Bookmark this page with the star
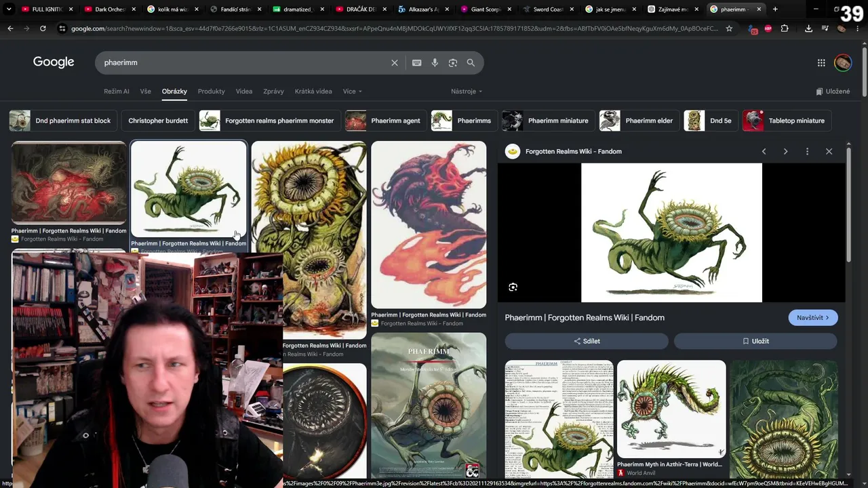This screenshot has width=868, height=488. click(x=729, y=28)
